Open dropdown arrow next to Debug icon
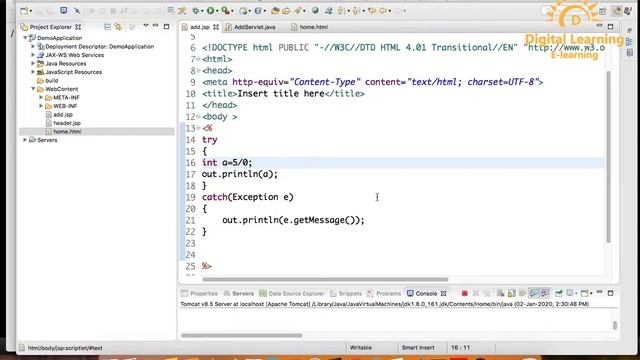 click(x=202, y=11)
